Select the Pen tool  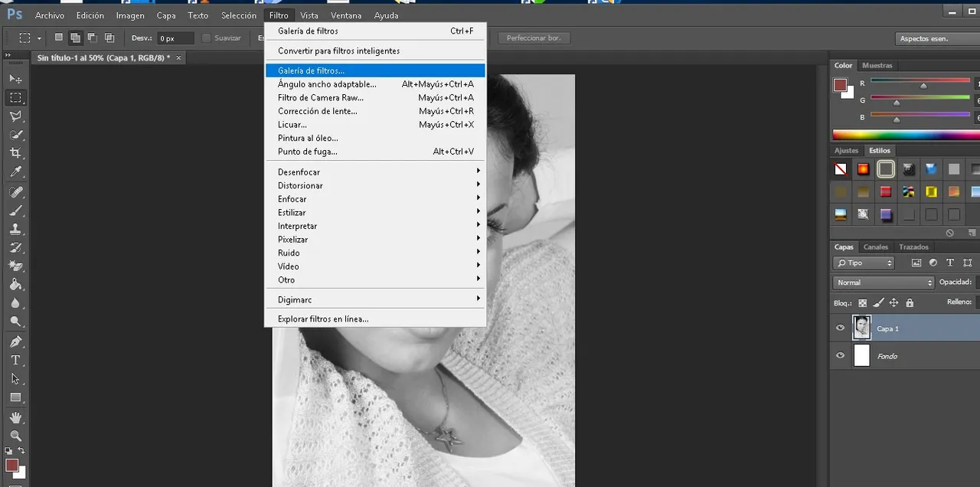(15, 342)
